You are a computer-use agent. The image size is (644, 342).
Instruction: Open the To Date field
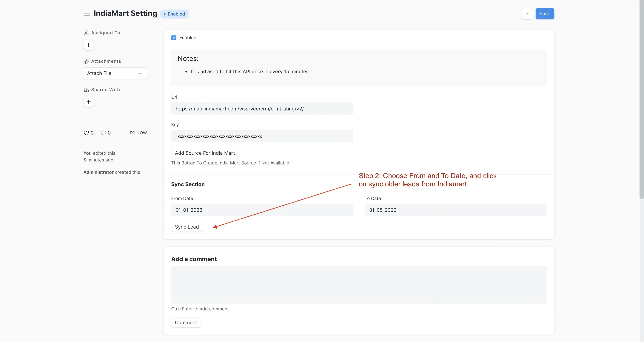[455, 210]
